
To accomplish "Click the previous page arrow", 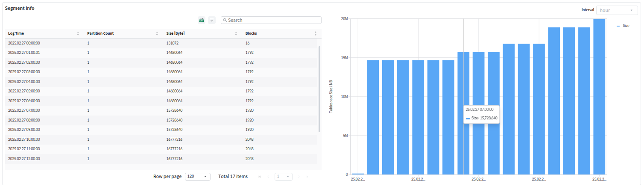I will 268,176.
